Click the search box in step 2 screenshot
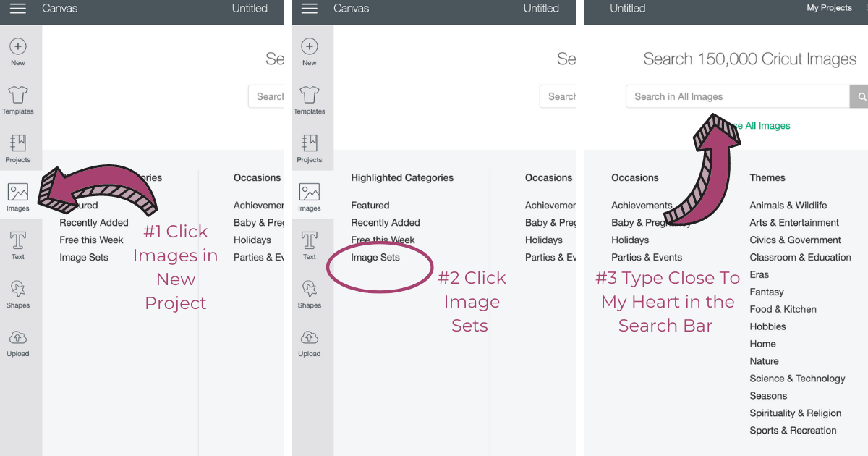868x456 pixels. point(558,96)
